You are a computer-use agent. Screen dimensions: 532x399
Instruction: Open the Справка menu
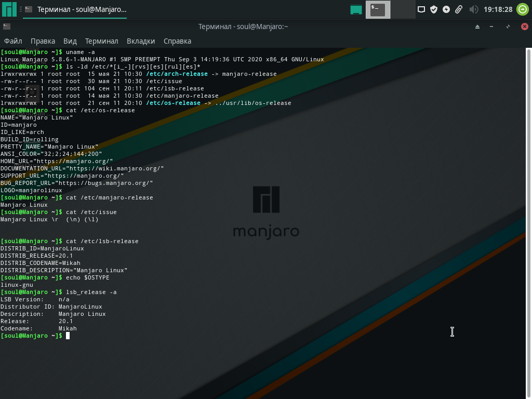pyautogui.click(x=177, y=41)
